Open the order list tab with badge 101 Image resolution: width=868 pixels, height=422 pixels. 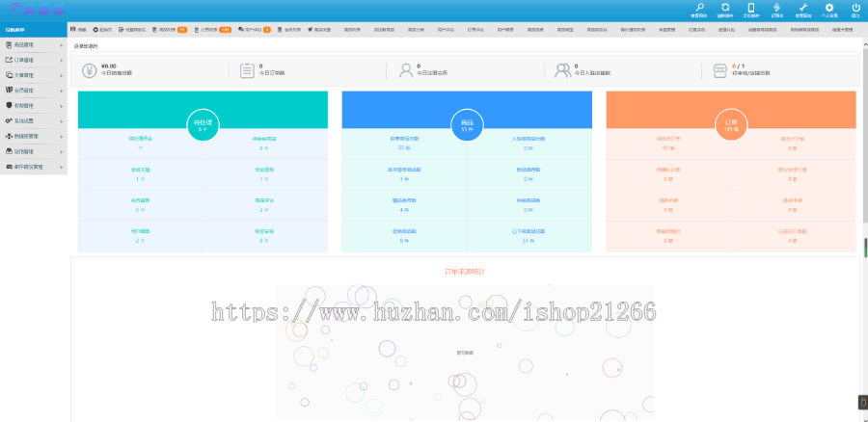tap(212, 29)
